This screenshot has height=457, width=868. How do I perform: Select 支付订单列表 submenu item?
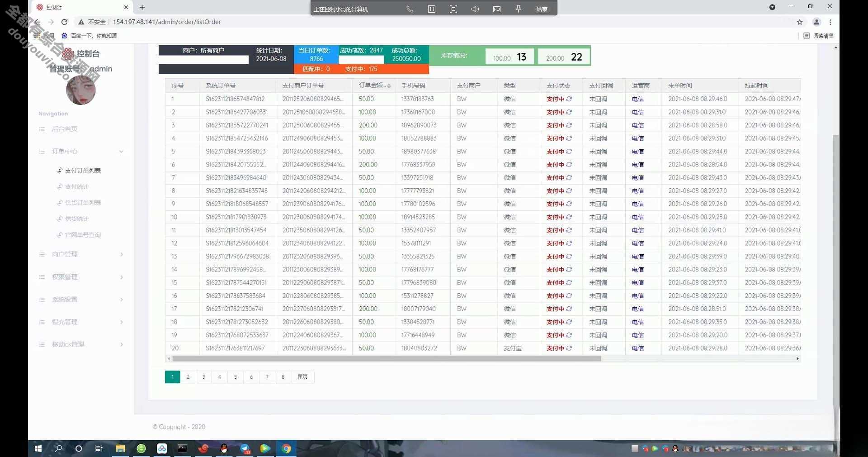click(x=83, y=171)
